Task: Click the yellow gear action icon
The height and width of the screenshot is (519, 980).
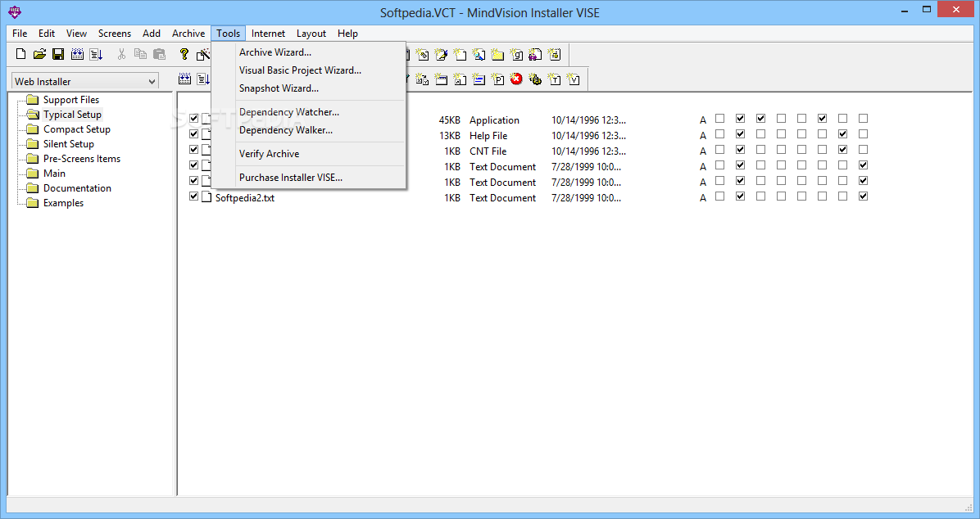Action: tap(535, 79)
